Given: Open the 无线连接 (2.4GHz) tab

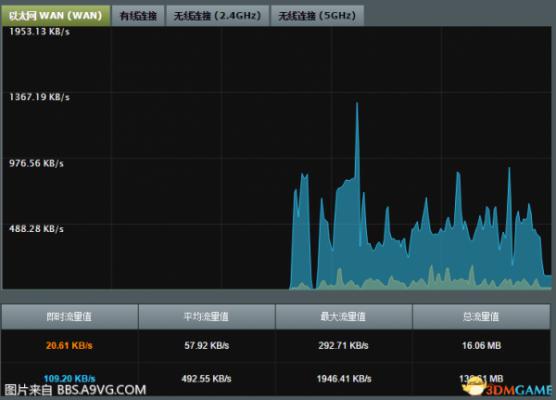Looking at the screenshot, I should click(x=217, y=16).
